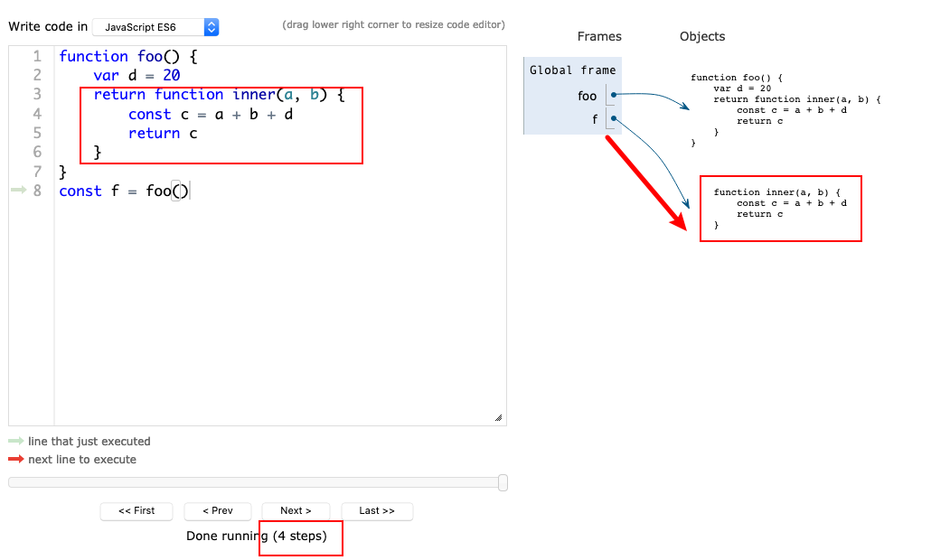Click 'var d = 20' on line 2
This screenshot has width=931, height=560.
(x=136, y=76)
